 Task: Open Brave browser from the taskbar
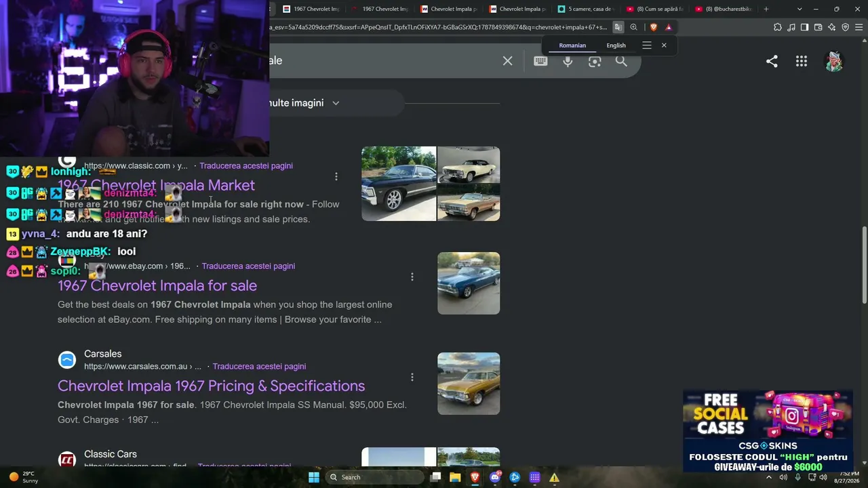[475, 477]
